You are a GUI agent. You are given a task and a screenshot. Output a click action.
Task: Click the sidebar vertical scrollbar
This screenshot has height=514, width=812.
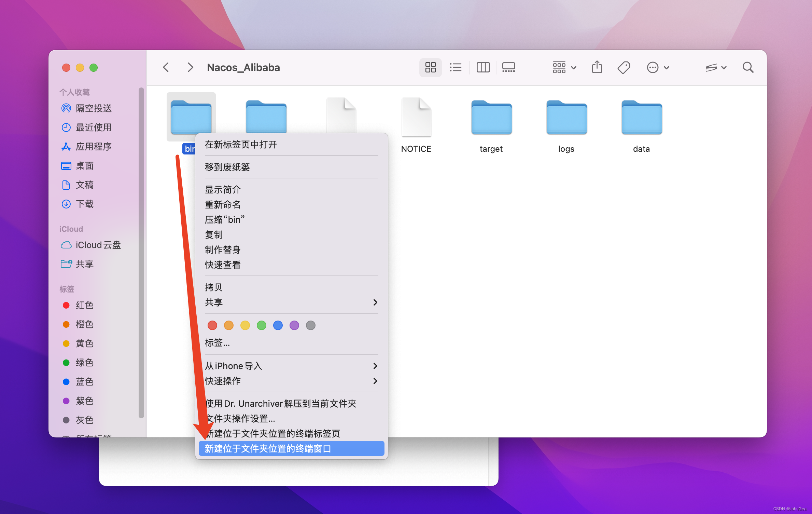click(141, 253)
